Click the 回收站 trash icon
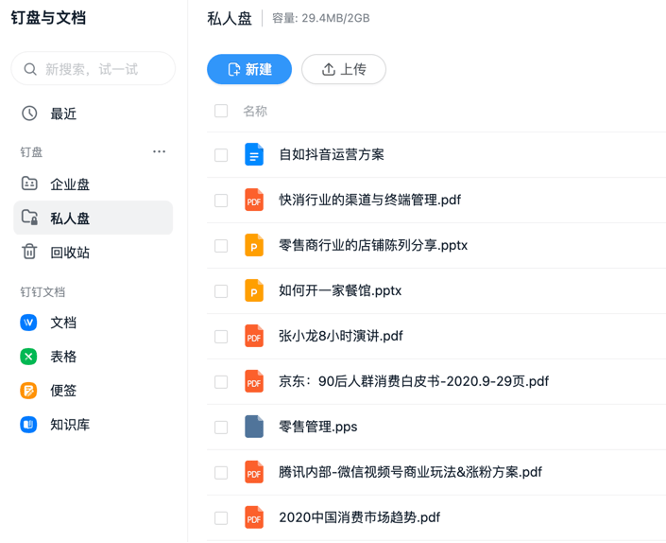The width and height of the screenshot is (666, 543). 29,252
